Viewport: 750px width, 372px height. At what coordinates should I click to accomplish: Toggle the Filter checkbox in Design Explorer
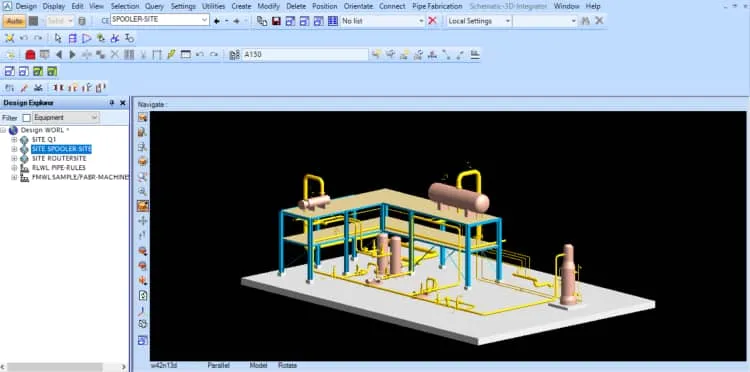click(27, 118)
